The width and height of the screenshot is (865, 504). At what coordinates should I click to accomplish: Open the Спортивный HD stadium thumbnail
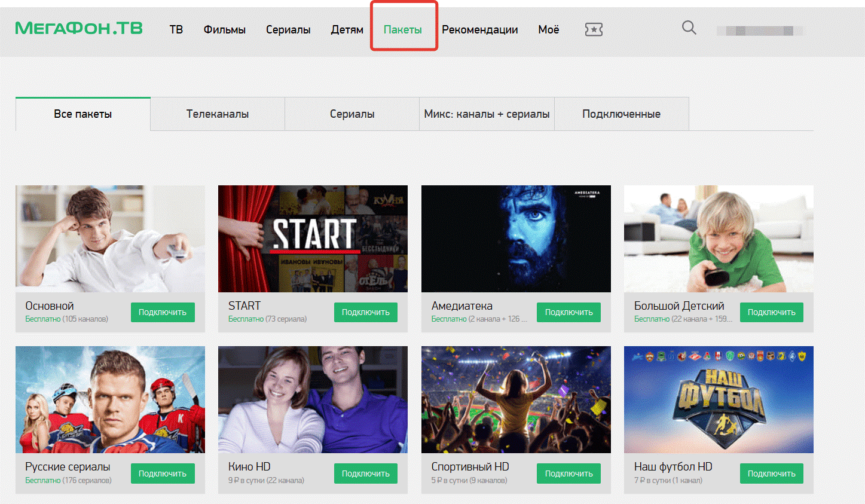[516, 399]
